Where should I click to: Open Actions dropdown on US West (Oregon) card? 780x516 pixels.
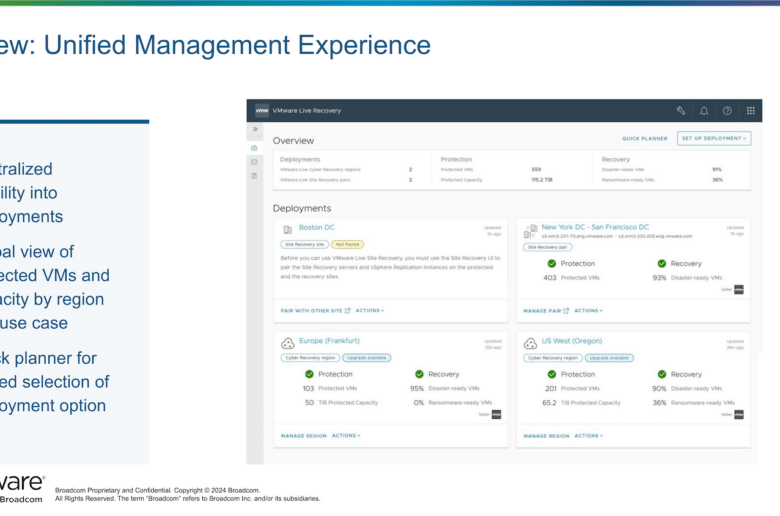tap(589, 436)
